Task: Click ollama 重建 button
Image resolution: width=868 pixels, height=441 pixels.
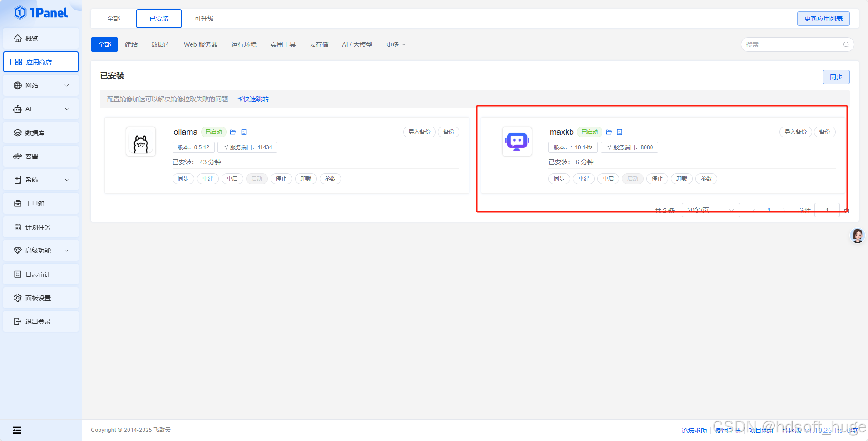Action: click(x=208, y=179)
